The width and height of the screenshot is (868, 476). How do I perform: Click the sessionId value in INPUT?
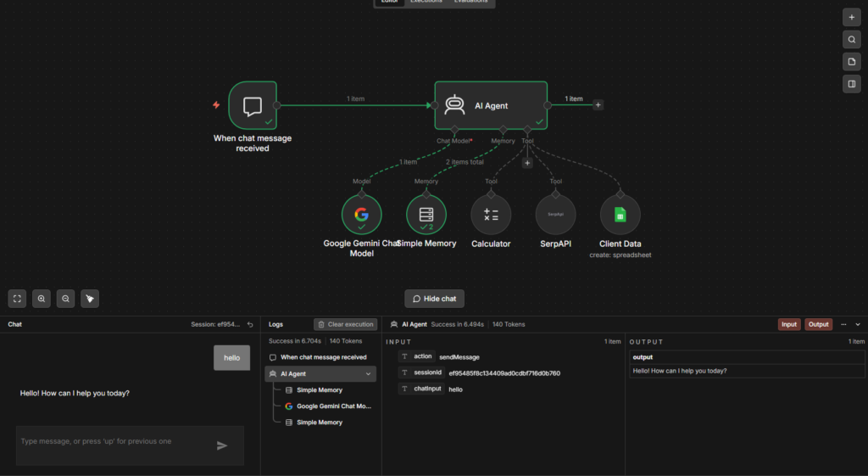[504, 373]
